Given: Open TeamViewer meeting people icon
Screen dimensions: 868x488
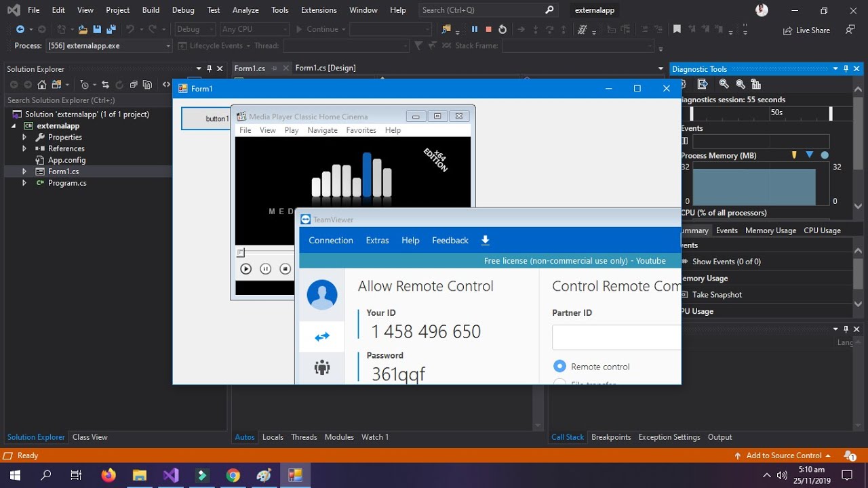Looking at the screenshot, I should 322,367.
